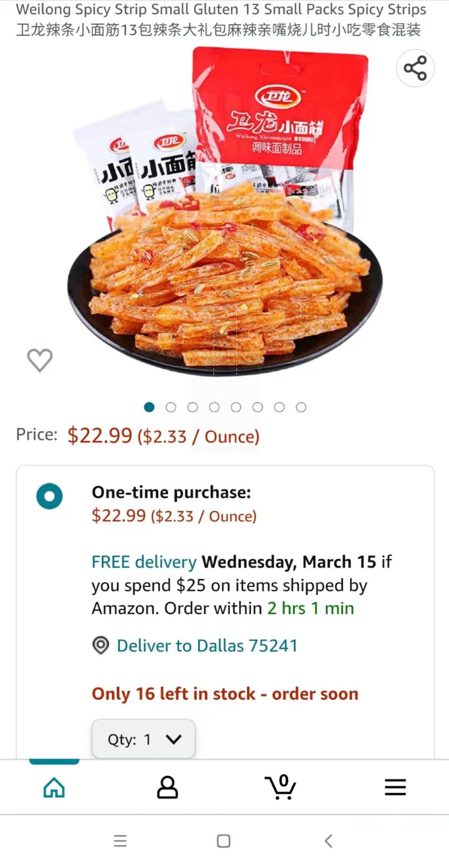Add item to wishlist with heart icon

click(x=40, y=360)
